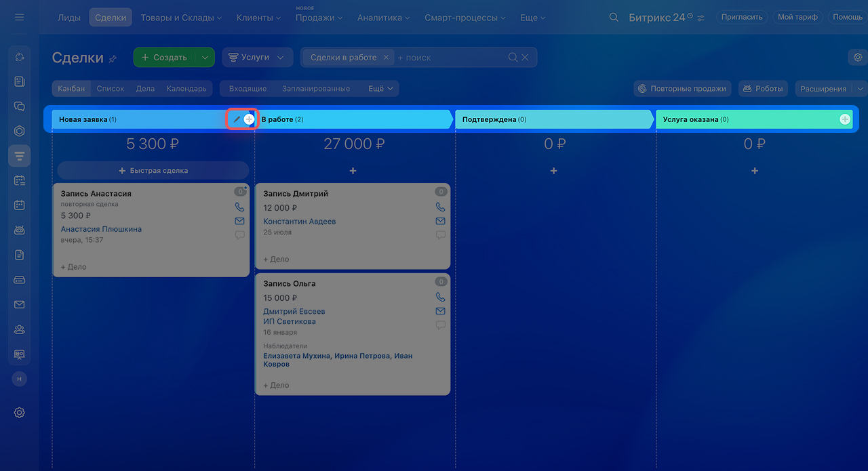Open the feed icon in left sidebar
Image resolution: width=868 pixels, height=471 pixels.
coord(19,81)
